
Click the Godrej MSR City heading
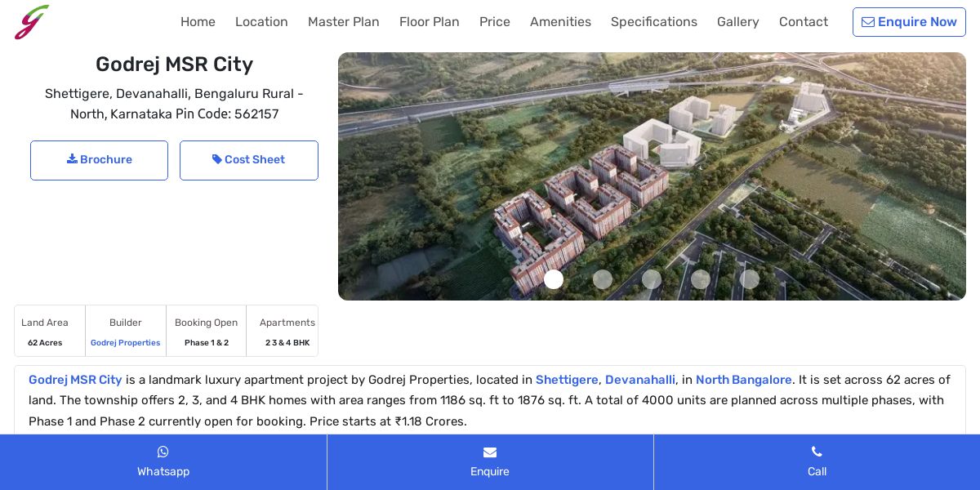174,65
